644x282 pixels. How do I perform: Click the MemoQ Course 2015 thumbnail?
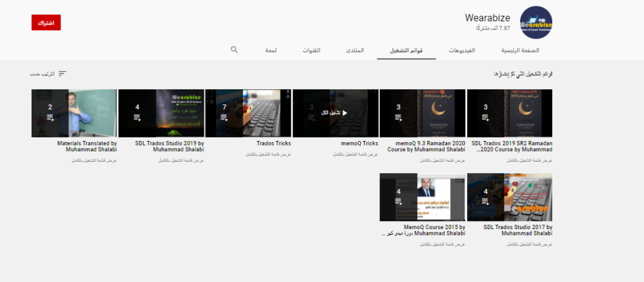[x=423, y=197]
